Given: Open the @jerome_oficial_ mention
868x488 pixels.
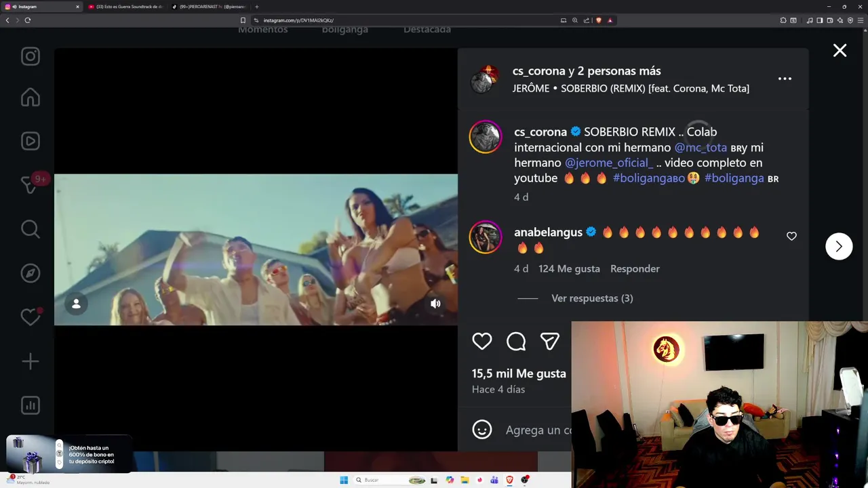Looking at the screenshot, I should click(x=609, y=163).
